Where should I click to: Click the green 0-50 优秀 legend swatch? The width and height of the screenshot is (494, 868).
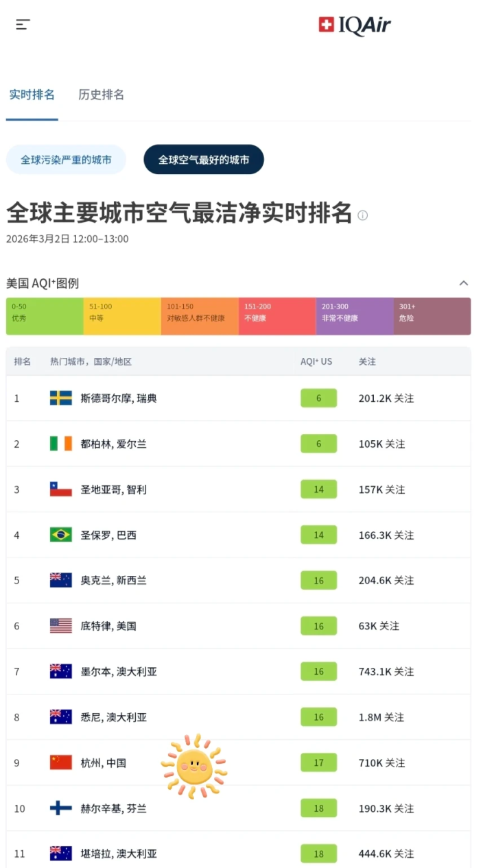[45, 316]
